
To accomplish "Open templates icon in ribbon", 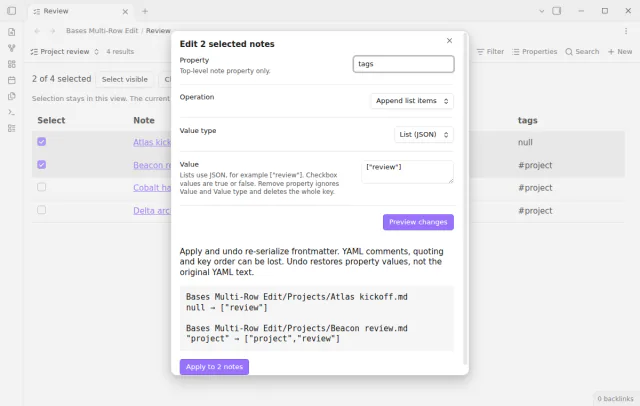I will click(11, 96).
